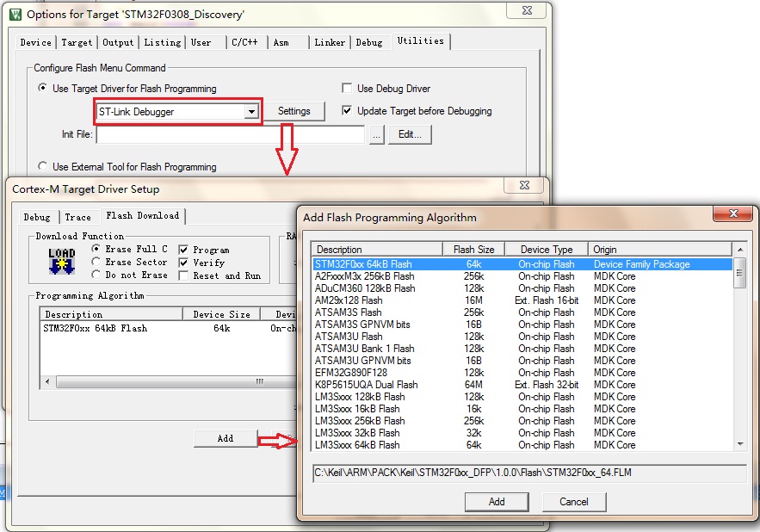Select STM32F0xx 64kB Flash in Programming Algorithm list
The width and height of the screenshot is (760, 532).
[x=169, y=328]
